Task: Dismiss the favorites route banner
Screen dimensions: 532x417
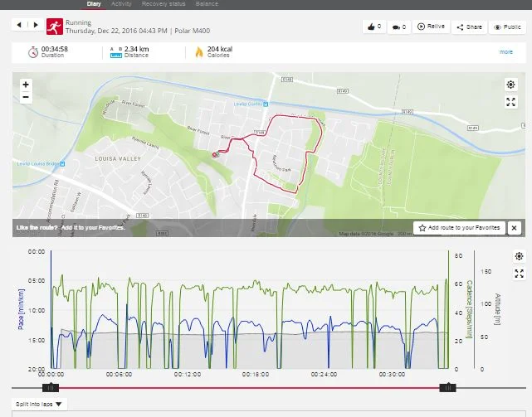Action: [x=514, y=227]
